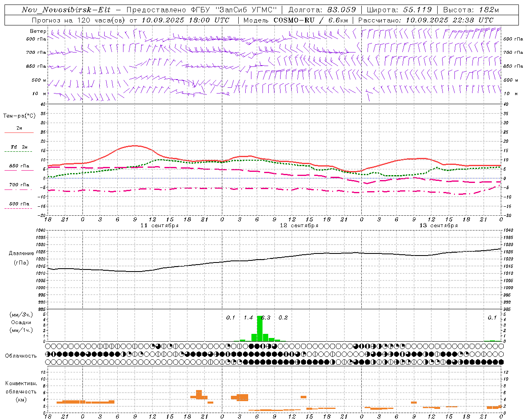Screen dimensions: 525x420
Task: Click the Прогноз на 120 часа(ов) text
Action: click(79, 20)
